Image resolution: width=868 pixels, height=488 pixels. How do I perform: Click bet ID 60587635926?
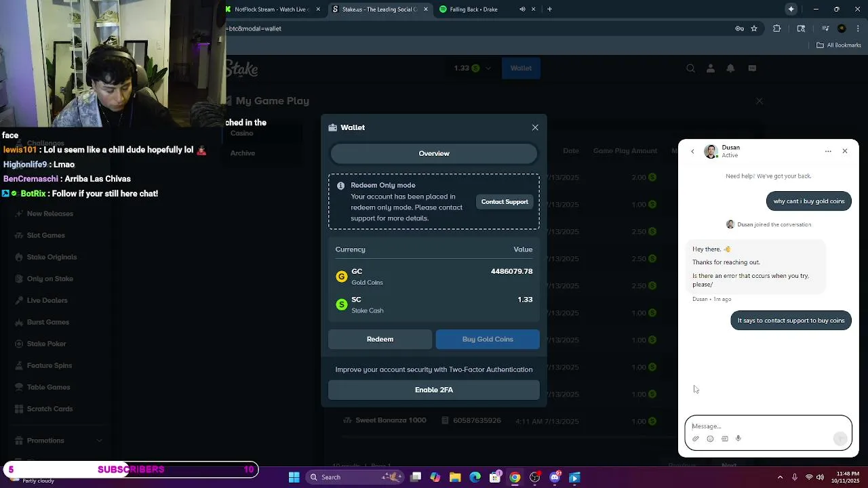click(x=477, y=421)
